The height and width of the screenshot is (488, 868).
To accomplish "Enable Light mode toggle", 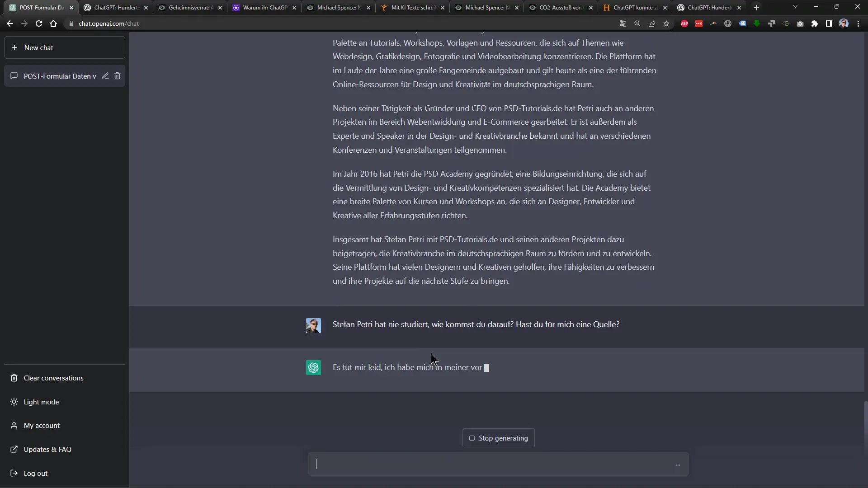I will [41, 402].
